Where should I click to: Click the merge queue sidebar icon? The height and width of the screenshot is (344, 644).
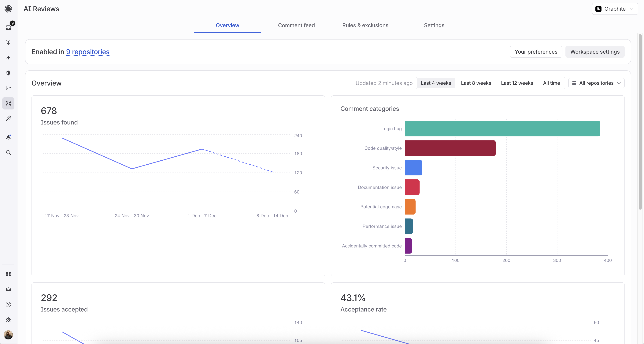tap(9, 43)
